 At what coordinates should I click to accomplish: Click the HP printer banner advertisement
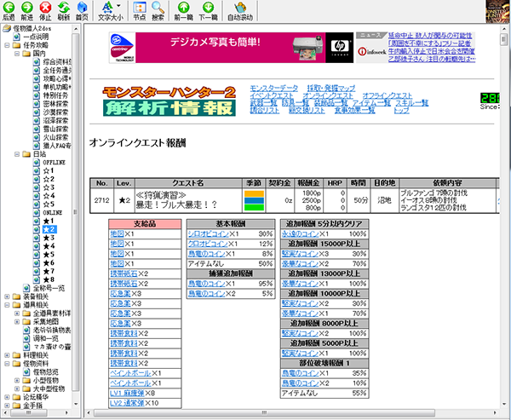[231, 48]
